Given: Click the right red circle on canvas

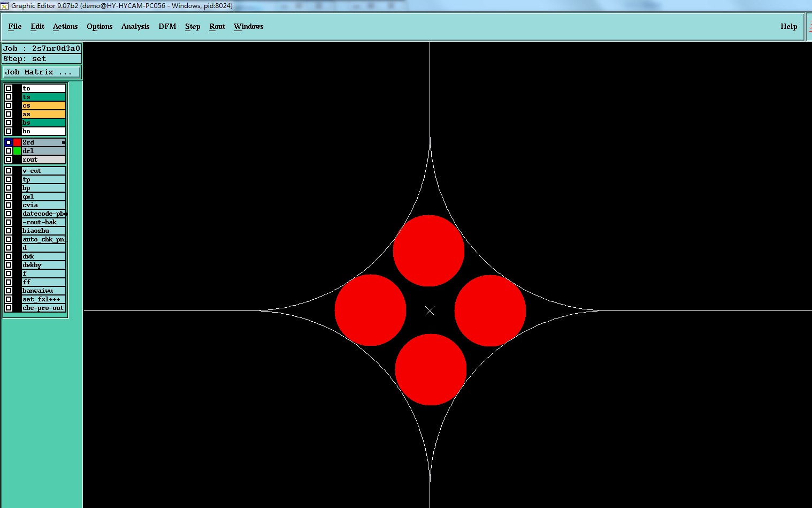Looking at the screenshot, I should [x=490, y=310].
